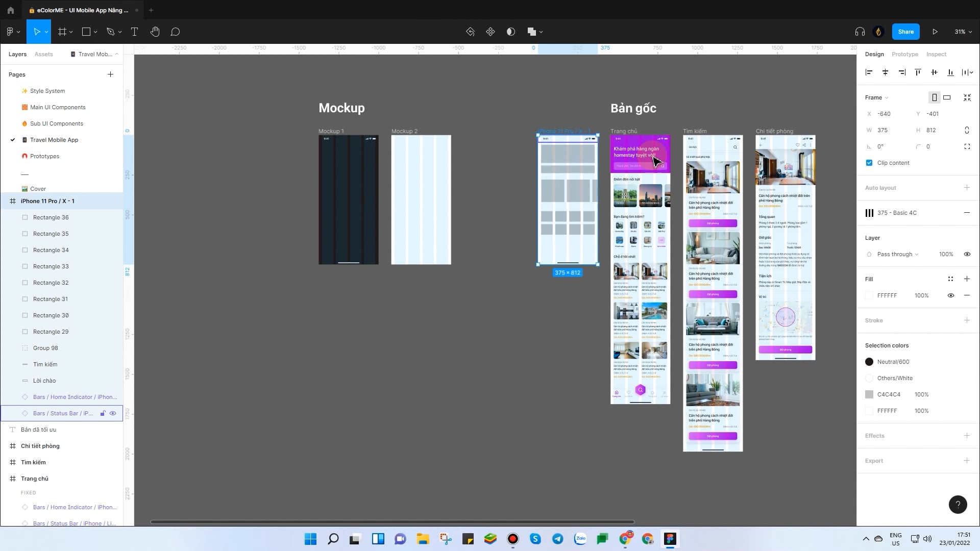Toggle lock on Bars / Status Bar layer
Viewport: 980px width, 551px height.
coord(103,413)
